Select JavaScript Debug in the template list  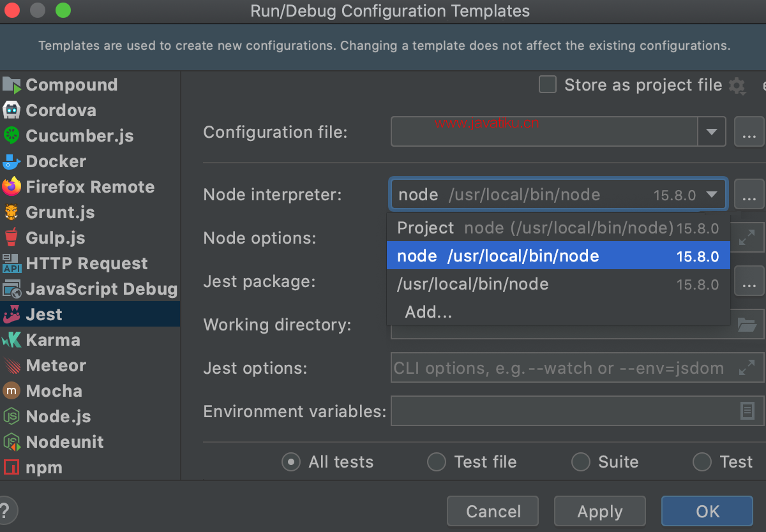[x=90, y=289]
